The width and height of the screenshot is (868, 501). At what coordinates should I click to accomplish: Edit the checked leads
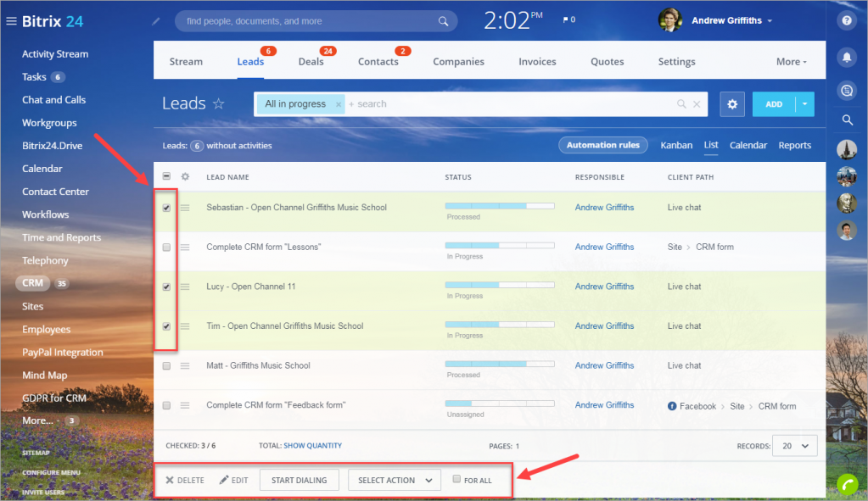pyautogui.click(x=233, y=480)
